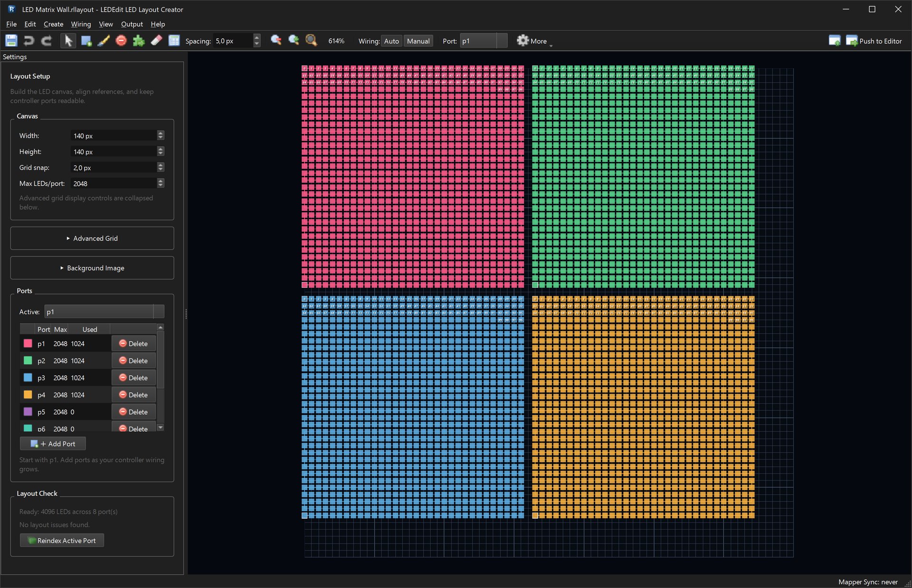This screenshot has width=912, height=588.
Task: Click the window icon with green up arrow
Action: [835, 41]
